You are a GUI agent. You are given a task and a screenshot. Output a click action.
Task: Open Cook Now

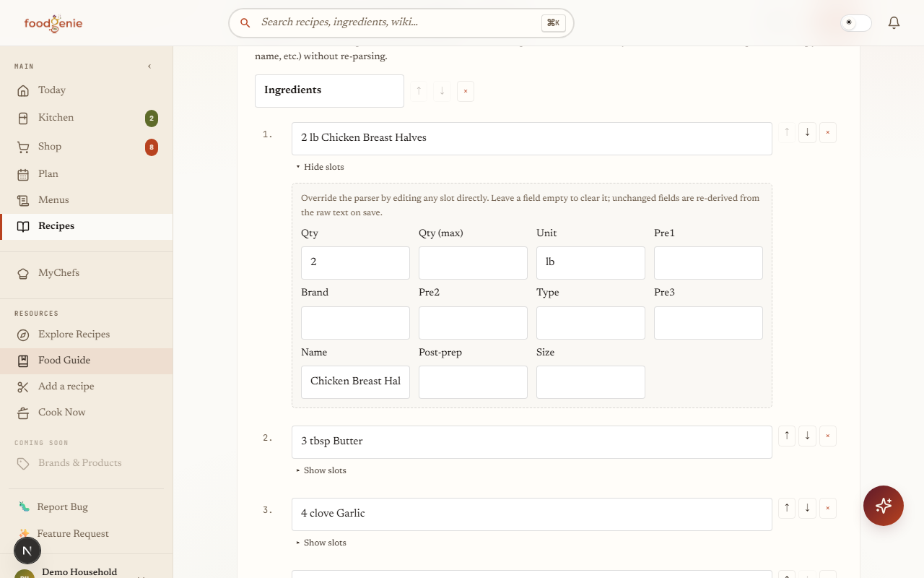click(87, 413)
